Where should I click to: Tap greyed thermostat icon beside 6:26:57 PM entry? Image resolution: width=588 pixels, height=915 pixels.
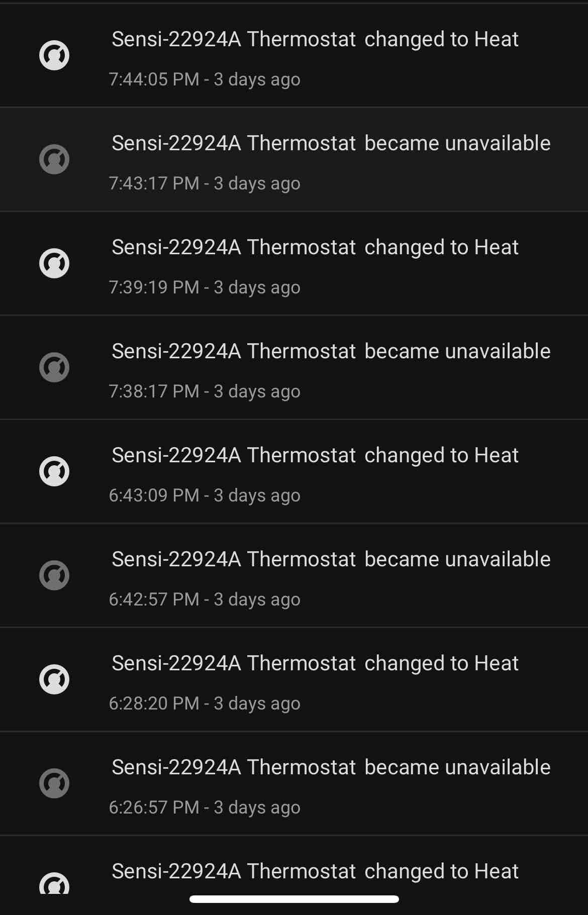click(54, 783)
